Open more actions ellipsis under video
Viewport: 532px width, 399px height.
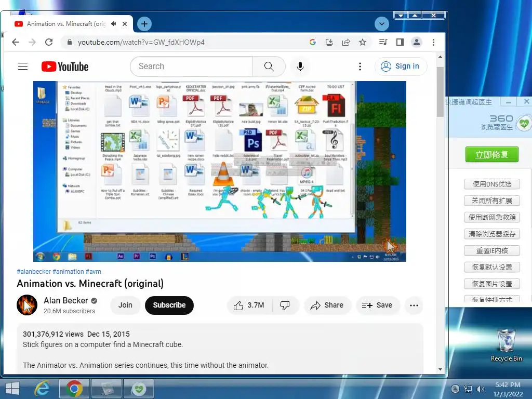click(414, 305)
